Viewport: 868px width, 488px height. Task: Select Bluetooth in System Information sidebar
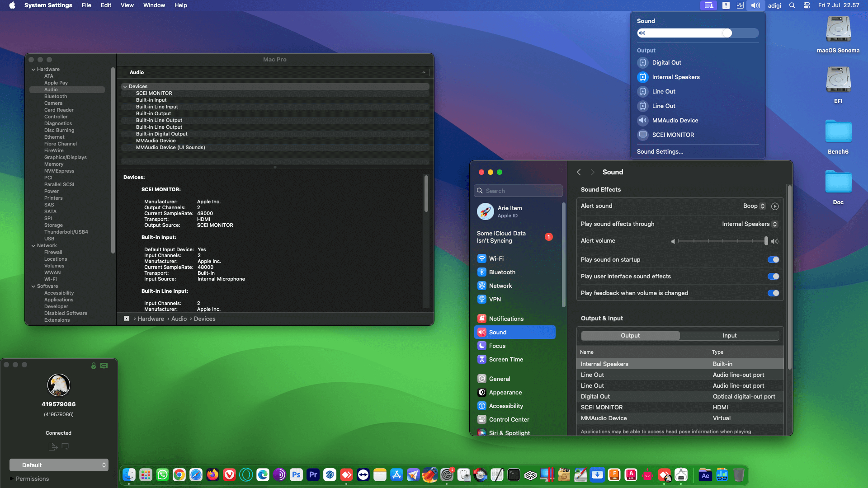[x=56, y=97]
